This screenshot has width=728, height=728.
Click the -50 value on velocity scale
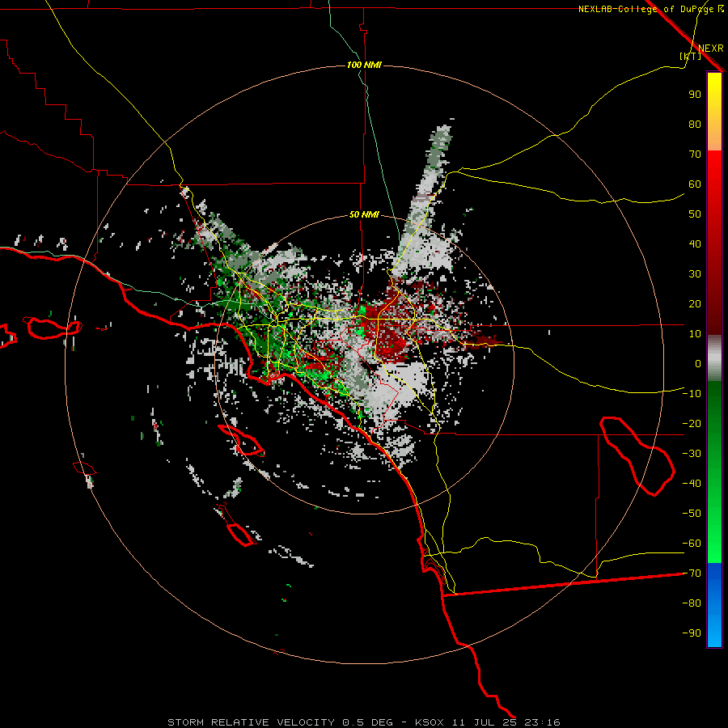click(x=692, y=514)
